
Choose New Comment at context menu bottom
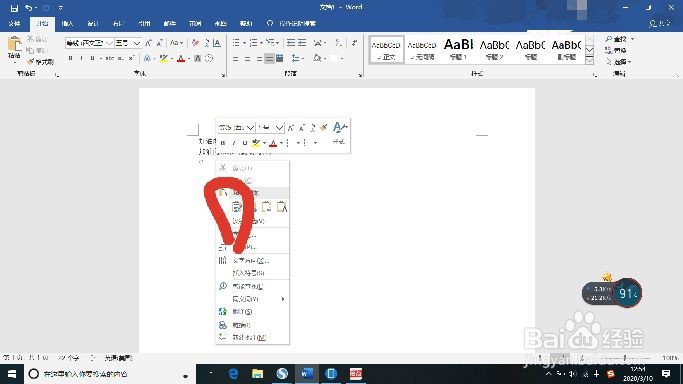click(253, 337)
